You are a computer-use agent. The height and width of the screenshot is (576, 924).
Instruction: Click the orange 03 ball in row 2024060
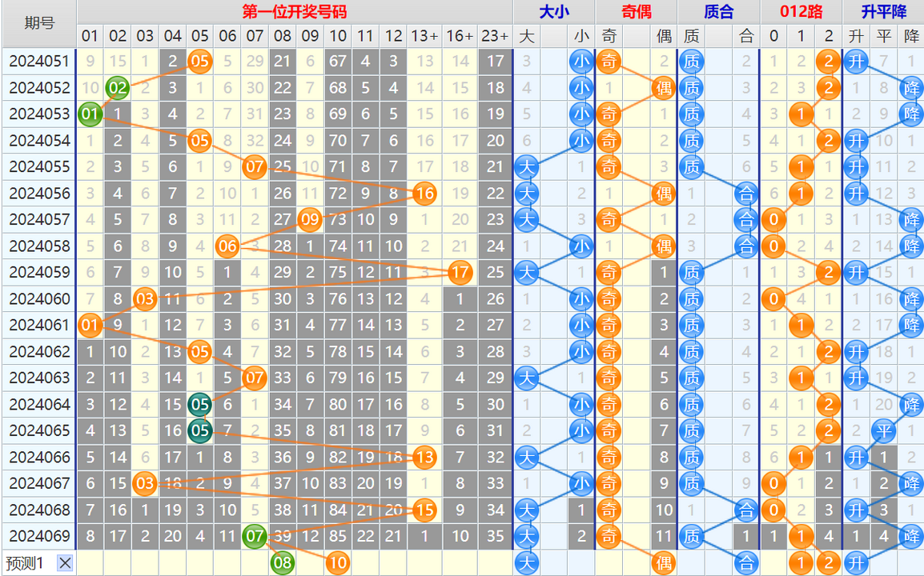click(x=145, y=298)
